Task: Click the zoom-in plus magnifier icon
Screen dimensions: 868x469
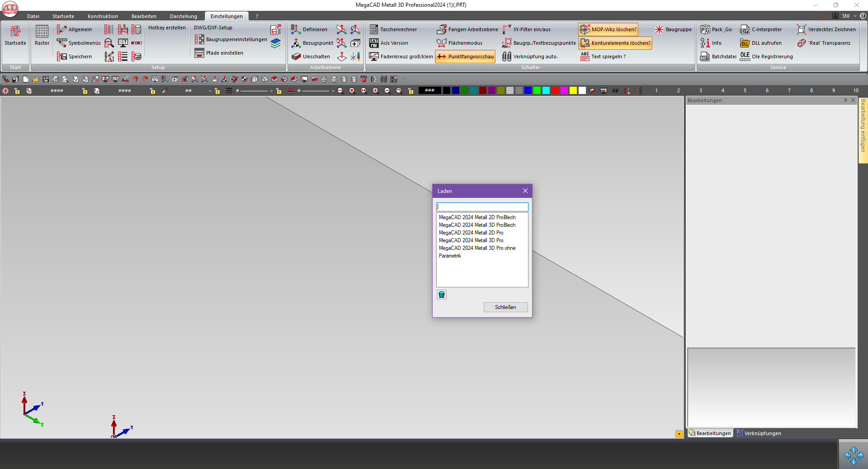Action: pos(375,91)
